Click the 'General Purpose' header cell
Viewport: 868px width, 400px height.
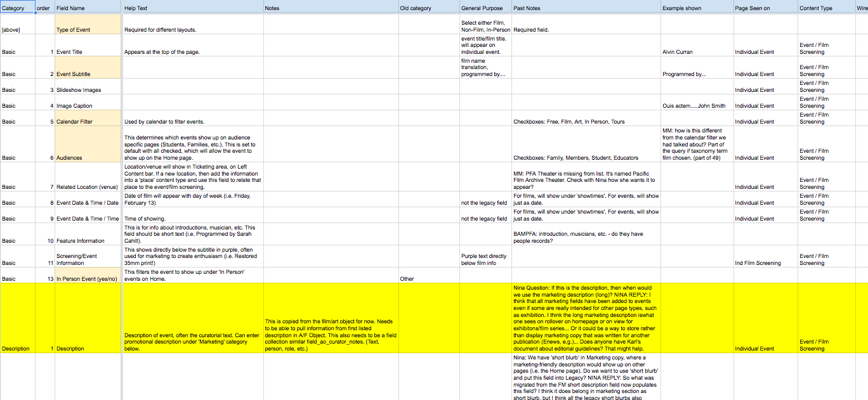click(x=485, y=8)
